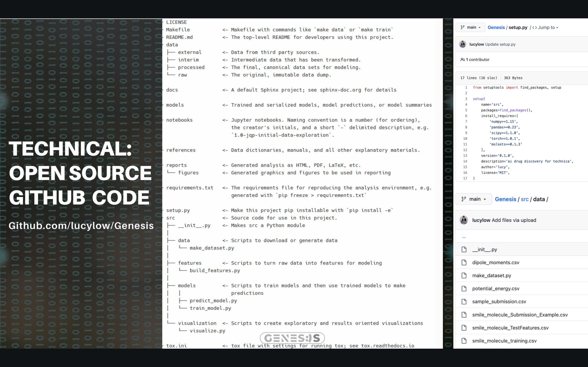Image resolution: width=588 pixels, height=367 pixels.
Task: Click line number 7 in setup.py
Action: tap(466, 122)
